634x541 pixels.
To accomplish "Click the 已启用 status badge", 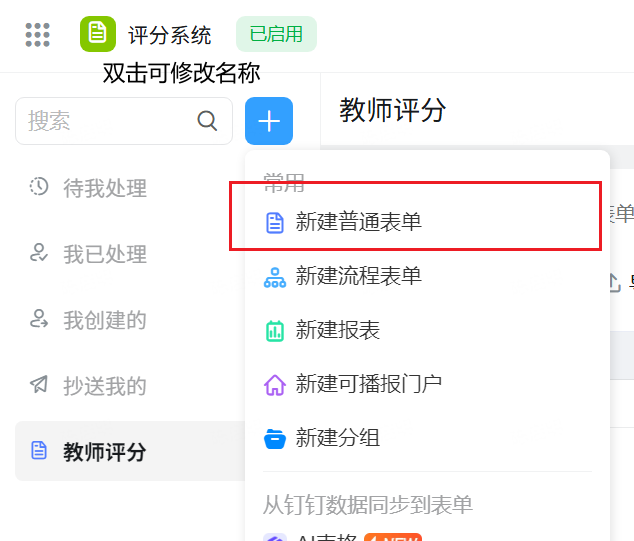I will point(276,35).
